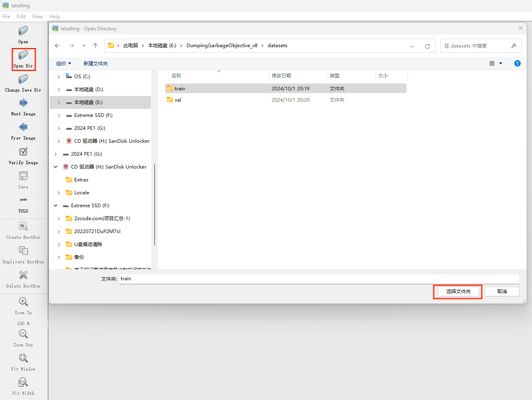Open the Edit menu
This screenshot has height=400, width=532.
(x=21, y=17)
